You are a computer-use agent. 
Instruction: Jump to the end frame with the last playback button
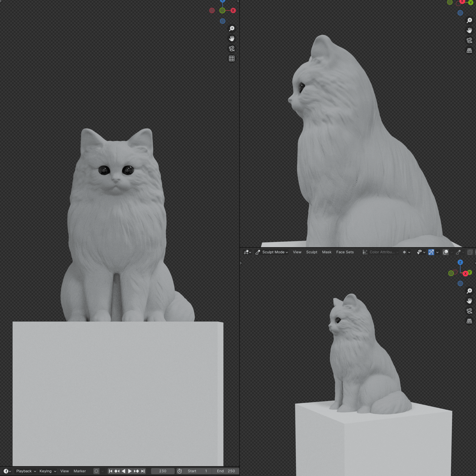(143, 471)
